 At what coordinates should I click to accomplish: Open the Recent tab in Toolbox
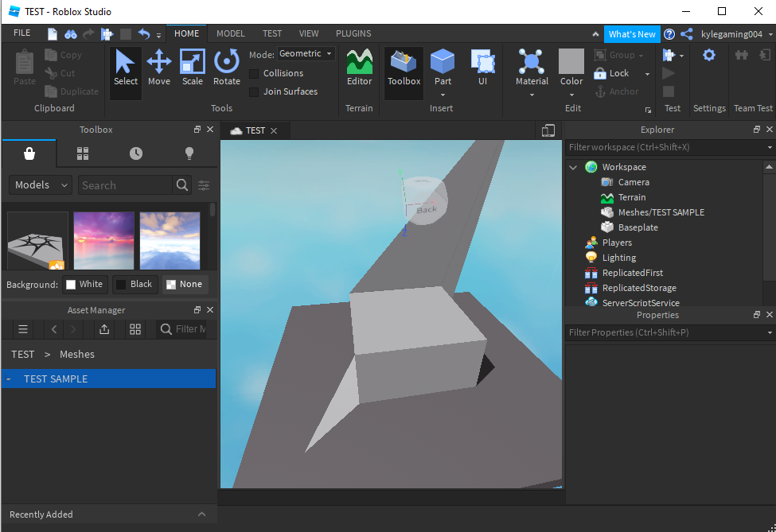click(x=136, y=153)
